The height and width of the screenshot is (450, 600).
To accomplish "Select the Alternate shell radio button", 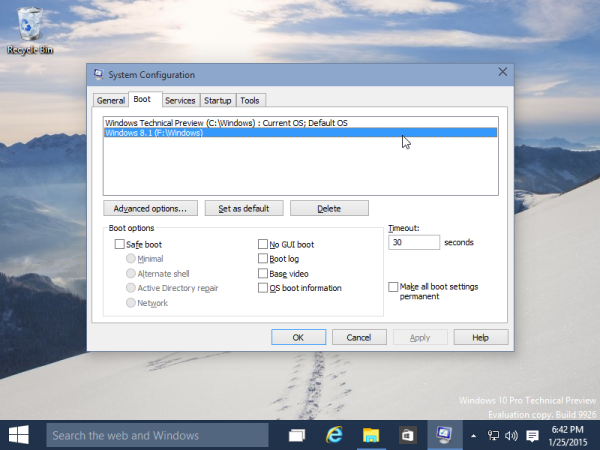I will pos(130,273).
